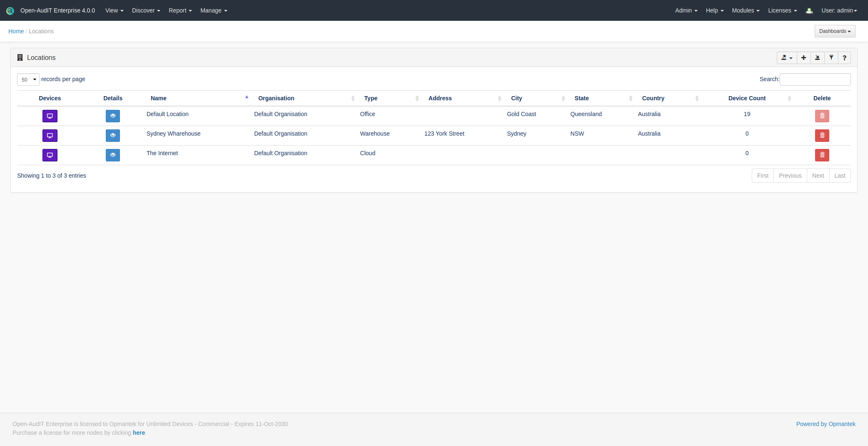868x446 pixels.
Task: Delete The Internet location
Action: click(822, 155)
